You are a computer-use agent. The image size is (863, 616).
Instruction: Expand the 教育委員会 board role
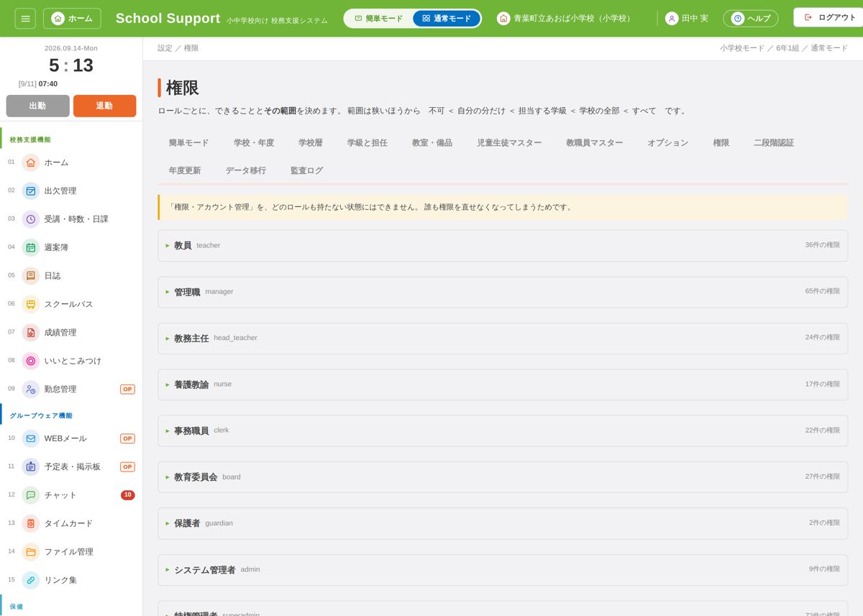[x=503, y=477]
